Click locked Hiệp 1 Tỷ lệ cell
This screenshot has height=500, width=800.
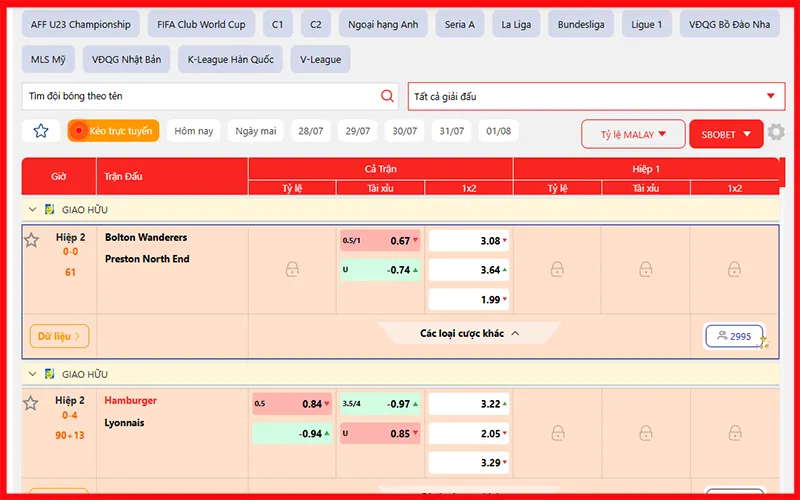[x=557, y=269]
